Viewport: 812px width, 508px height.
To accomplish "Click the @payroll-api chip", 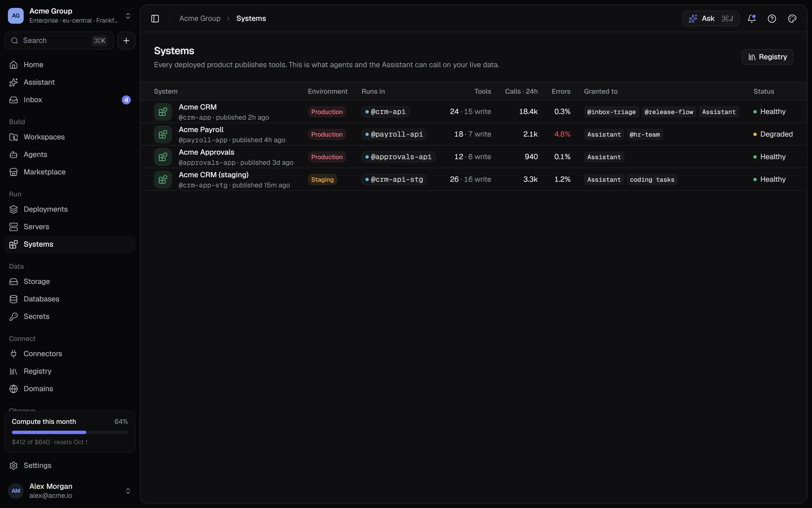I will click(394, 134).
